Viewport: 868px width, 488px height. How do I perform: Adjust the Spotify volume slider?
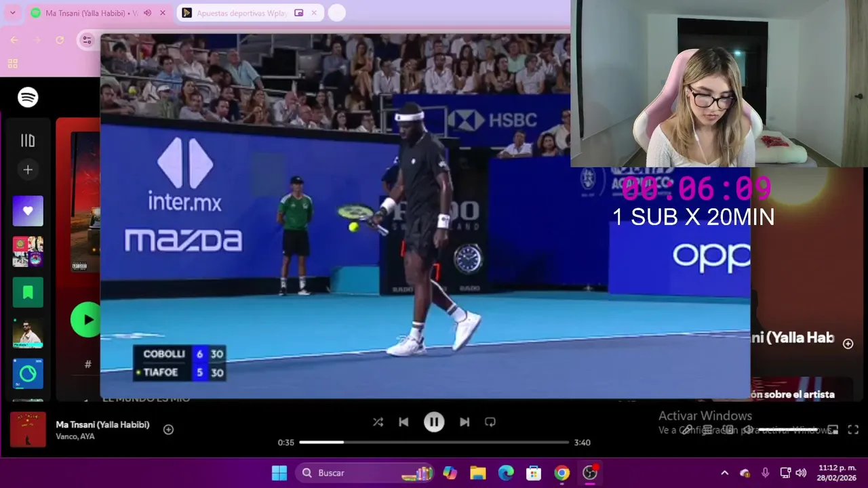[789, 430]
